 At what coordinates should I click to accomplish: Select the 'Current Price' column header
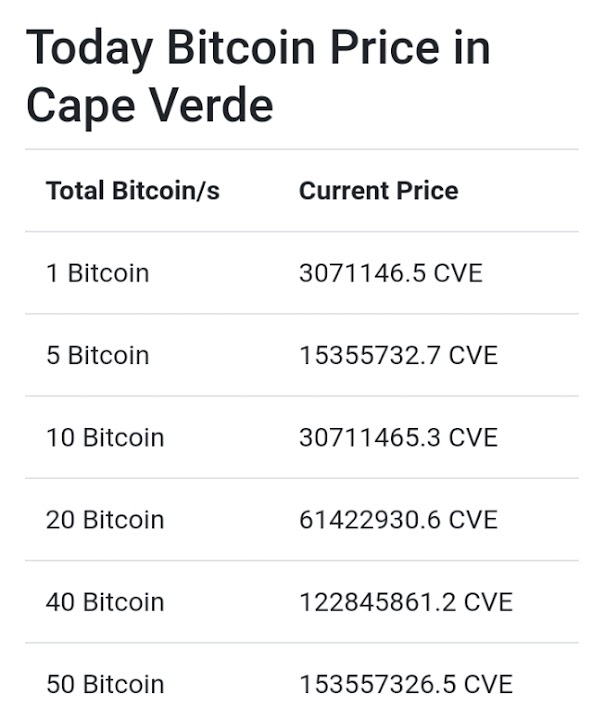(x=378, y=190)
